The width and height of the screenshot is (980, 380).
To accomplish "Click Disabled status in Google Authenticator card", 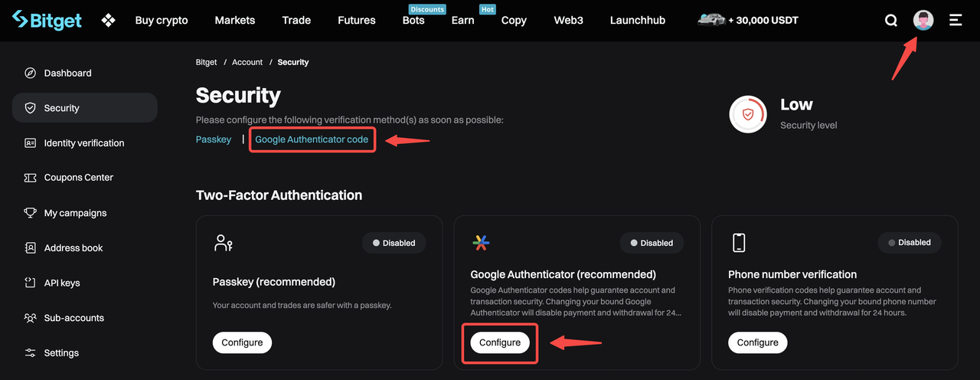I will pyautogui.click(x=652, y=243).
